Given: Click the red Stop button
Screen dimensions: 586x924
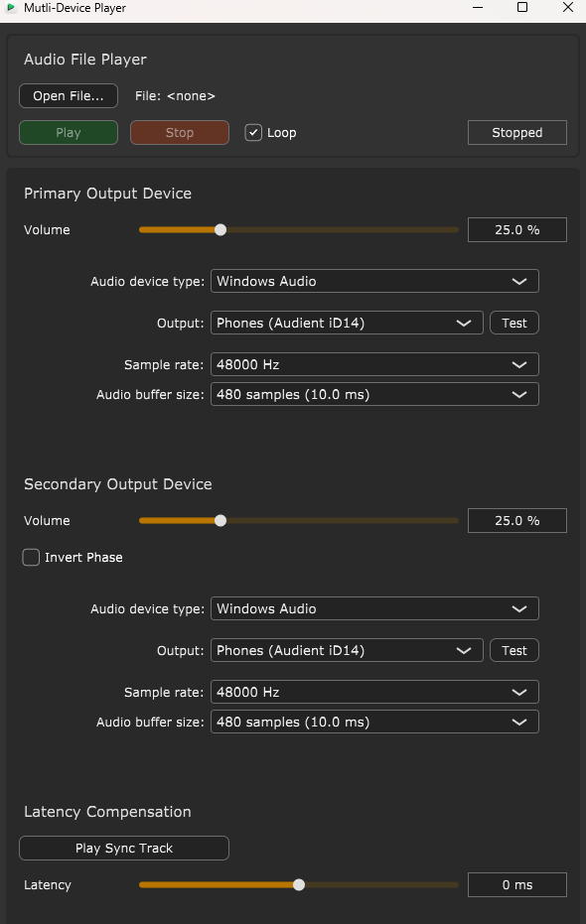Looking at the screenshot, I should tap(180, 133).
